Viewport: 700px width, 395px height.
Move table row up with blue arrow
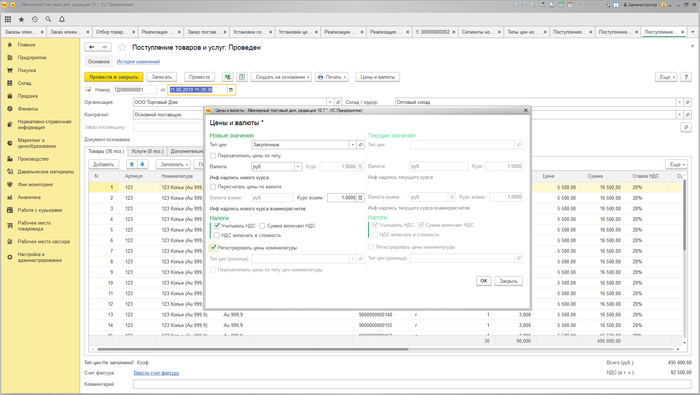132,164
